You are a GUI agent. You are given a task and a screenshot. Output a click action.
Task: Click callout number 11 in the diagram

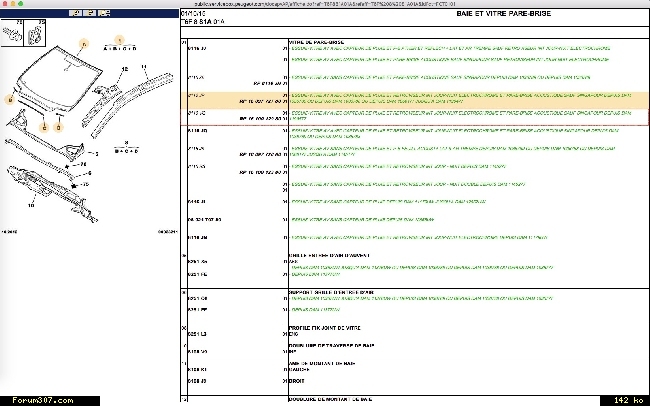coord(144,66)
